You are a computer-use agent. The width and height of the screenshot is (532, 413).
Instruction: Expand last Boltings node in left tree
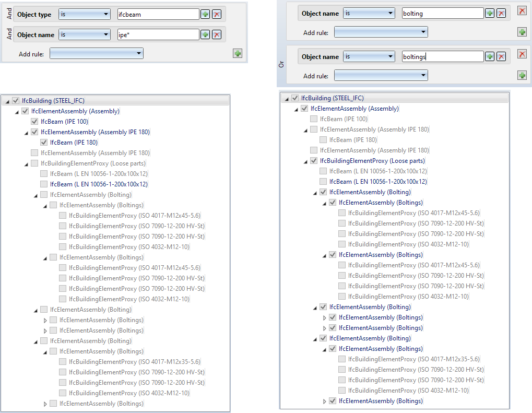point(45,404)
